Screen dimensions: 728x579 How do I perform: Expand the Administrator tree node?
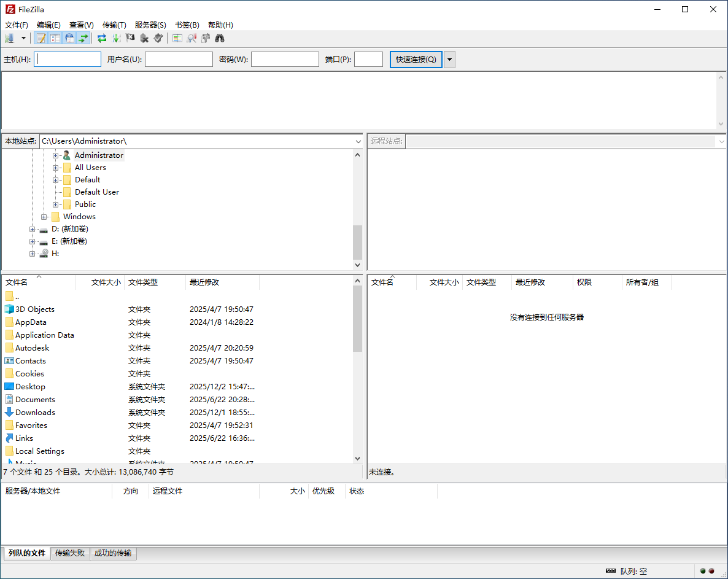[x=55, y=155]
